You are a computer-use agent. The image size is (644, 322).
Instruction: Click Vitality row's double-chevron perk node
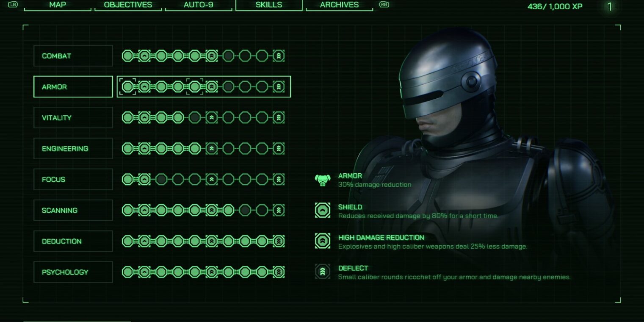[x=211, y=118]
